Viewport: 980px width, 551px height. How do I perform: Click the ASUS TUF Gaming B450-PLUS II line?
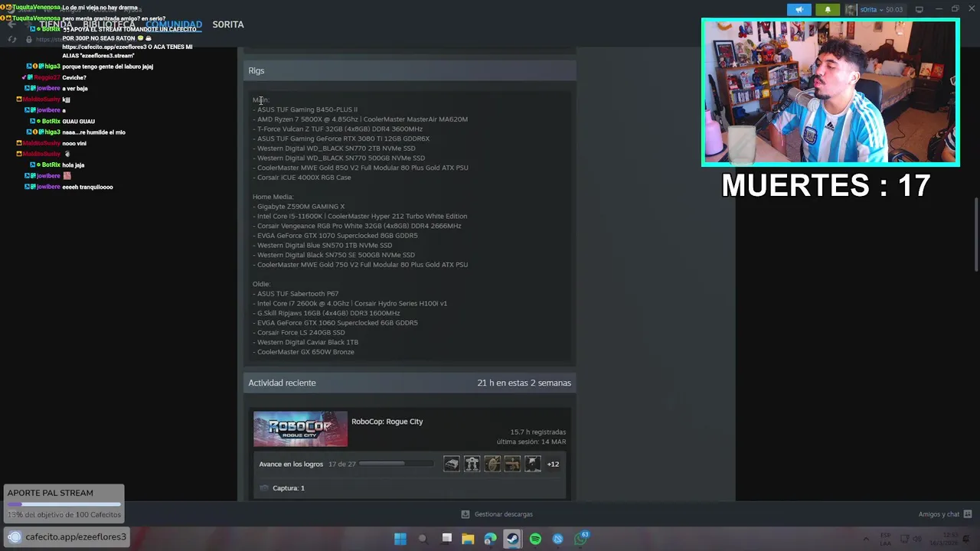(x=305, y=109)
